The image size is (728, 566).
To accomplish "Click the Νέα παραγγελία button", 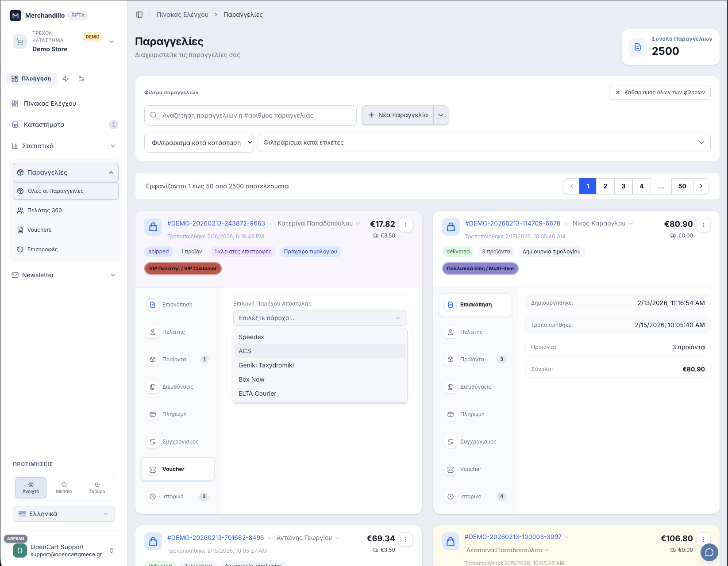I will point(398,115).
